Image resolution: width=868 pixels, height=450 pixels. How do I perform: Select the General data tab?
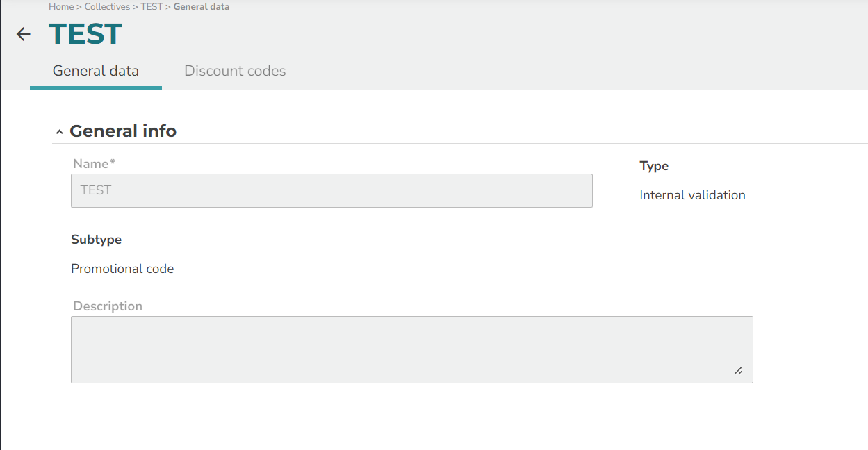pyautogui.click(x=96, y=71)
